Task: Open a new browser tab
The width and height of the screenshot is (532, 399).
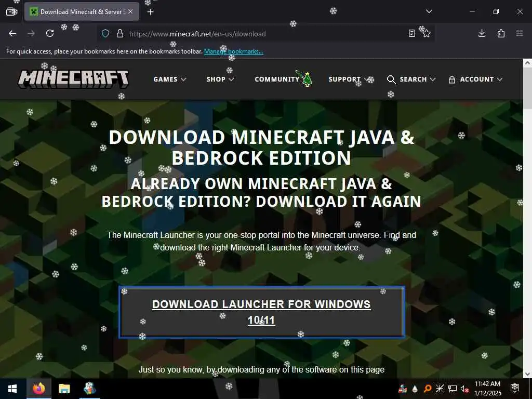Action: coord(151,12)
